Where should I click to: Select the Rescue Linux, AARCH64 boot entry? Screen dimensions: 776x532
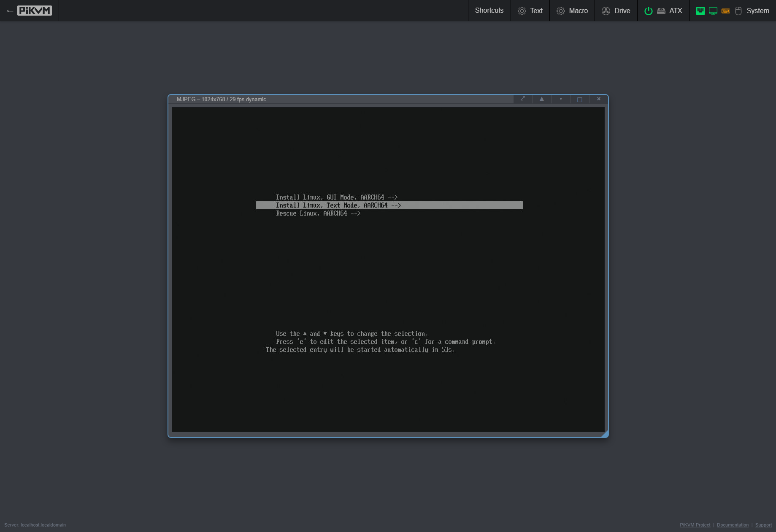pyautogui.click(x=318, y=213)
